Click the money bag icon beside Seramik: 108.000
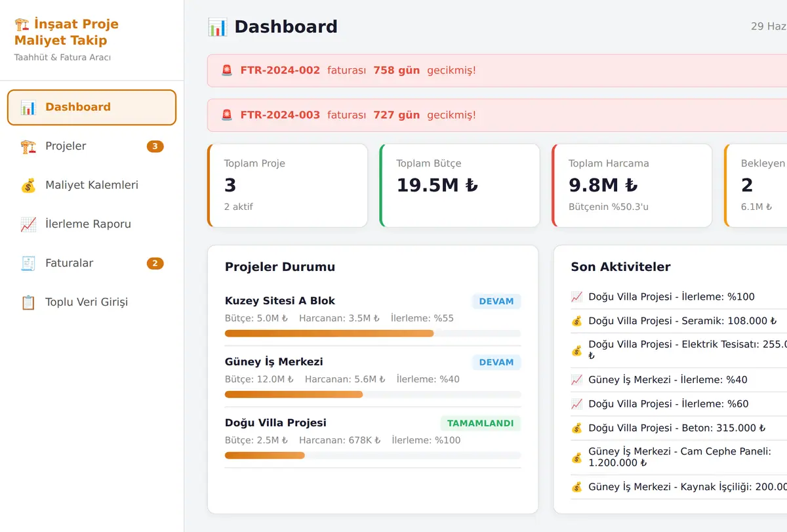The width and height of the screenshot is (787, 532). pos(577,321)
